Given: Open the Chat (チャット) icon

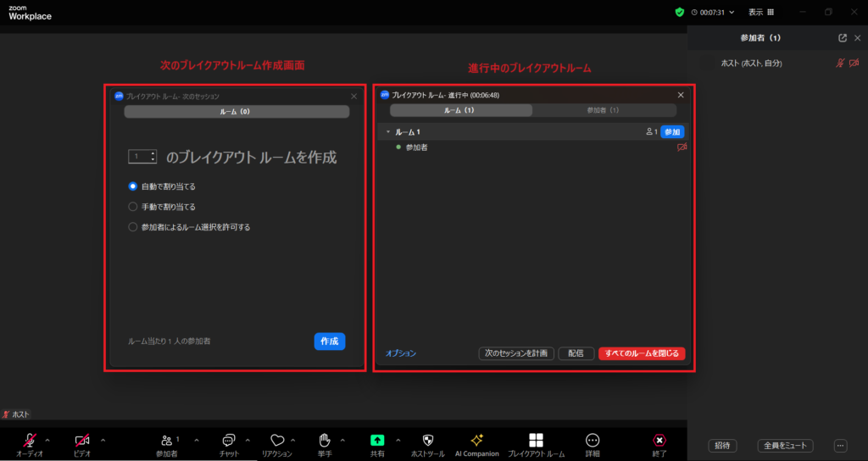Looking at the screenshot, I should click(x=228, y=440).
